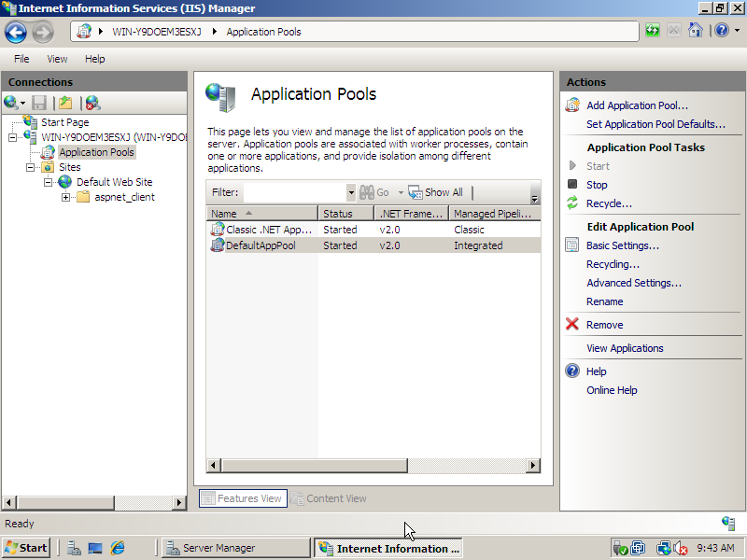Click the Basic Settings icon

pos(572,245)
